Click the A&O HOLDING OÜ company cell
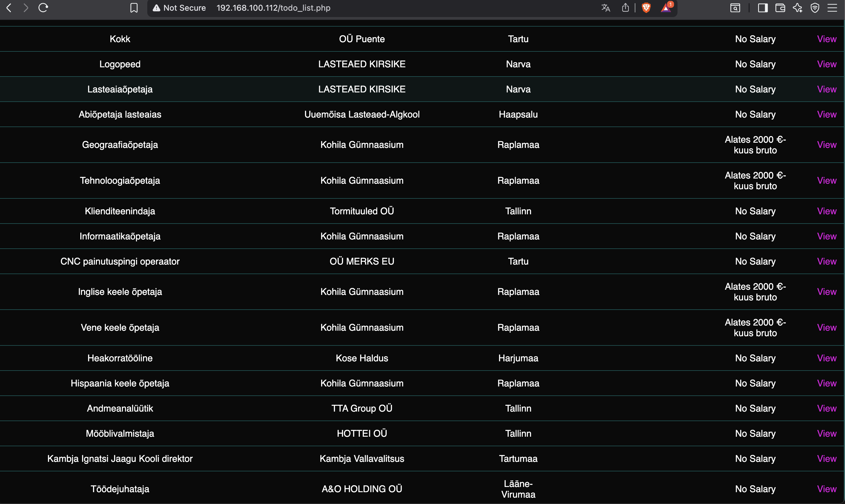 pos(362,489)
